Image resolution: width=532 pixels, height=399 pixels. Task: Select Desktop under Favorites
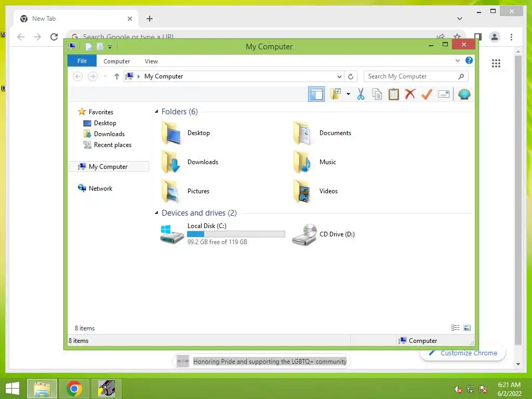click(105, 123)
